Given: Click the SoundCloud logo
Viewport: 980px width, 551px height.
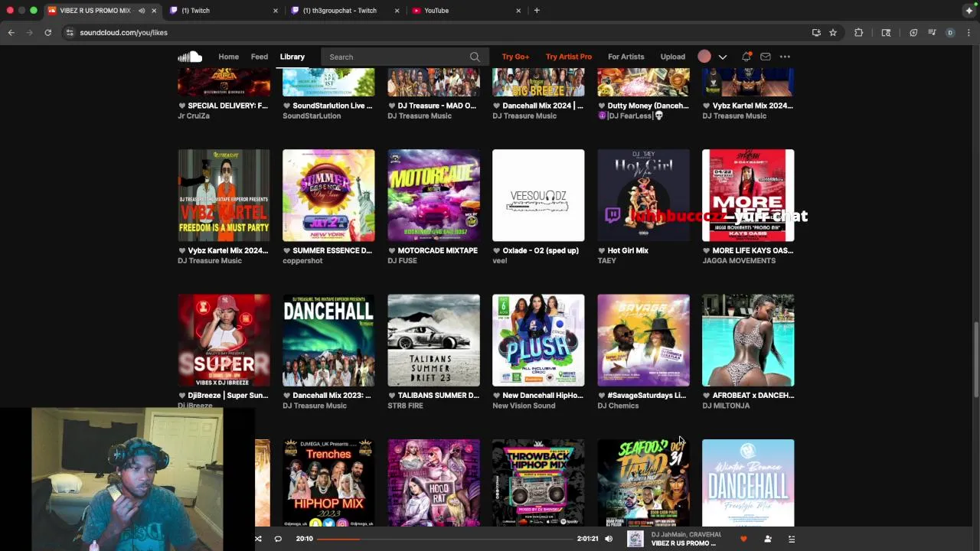Looking at the screenshot, I should coord(190,57).
